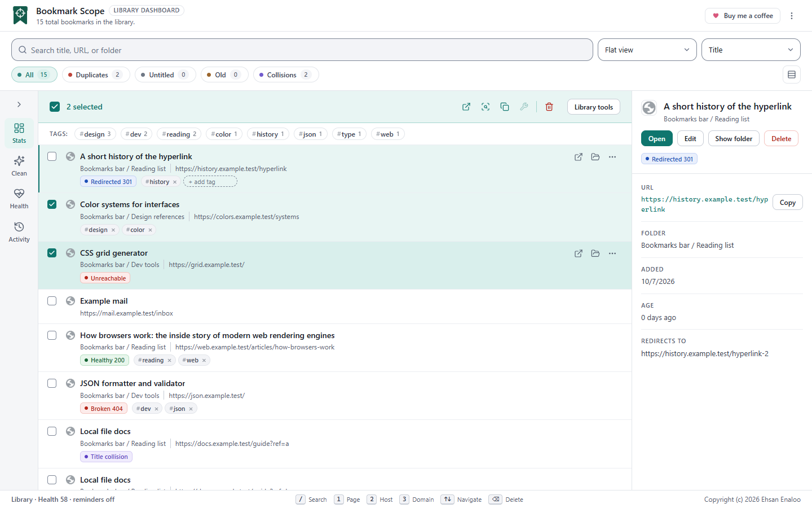This screenshot has height=508, width=812.
Task: Click the red Delete button in details panel
Action: 781,138
